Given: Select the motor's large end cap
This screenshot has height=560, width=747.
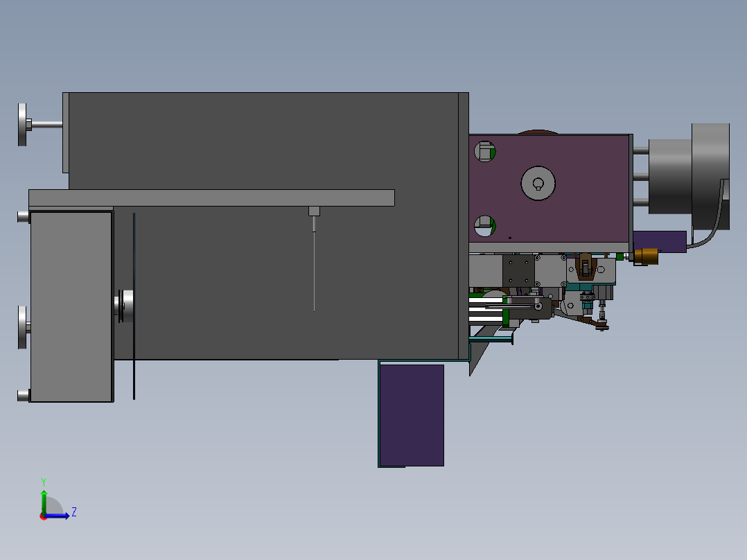Looking at the screenshot, I should [710, 177].
